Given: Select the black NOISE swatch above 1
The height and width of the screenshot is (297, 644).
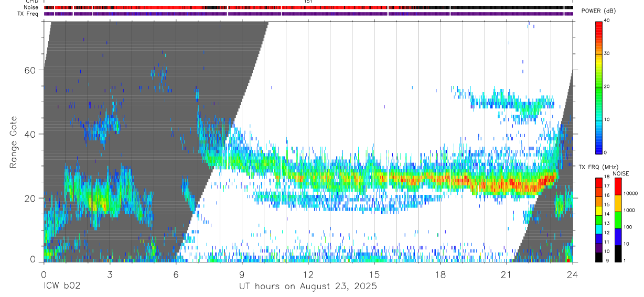Looking at the screenshot, I should coord(618,253).
